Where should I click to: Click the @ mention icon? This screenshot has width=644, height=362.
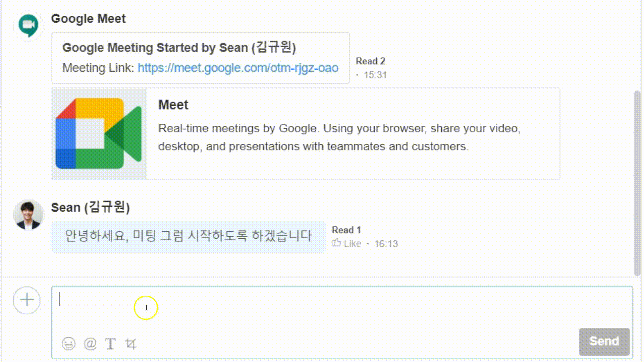pos(90,344)
